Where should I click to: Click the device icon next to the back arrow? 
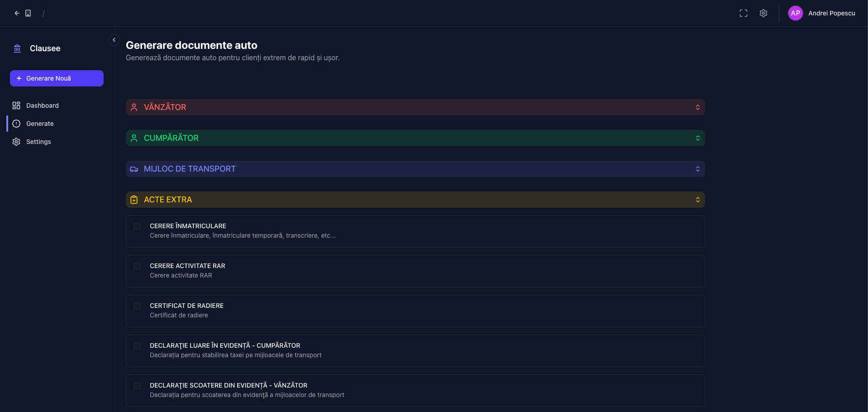coord(28,13)
